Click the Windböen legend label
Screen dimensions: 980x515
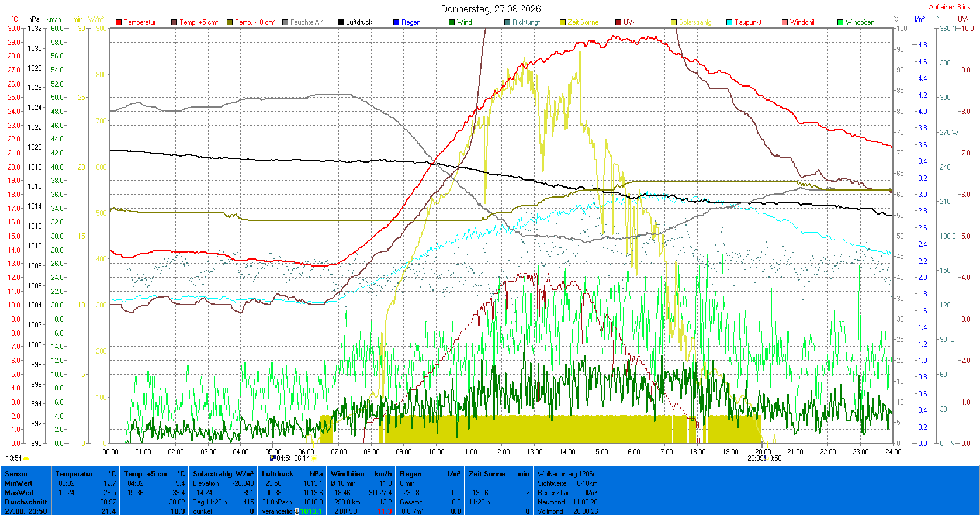pos(860,22)
